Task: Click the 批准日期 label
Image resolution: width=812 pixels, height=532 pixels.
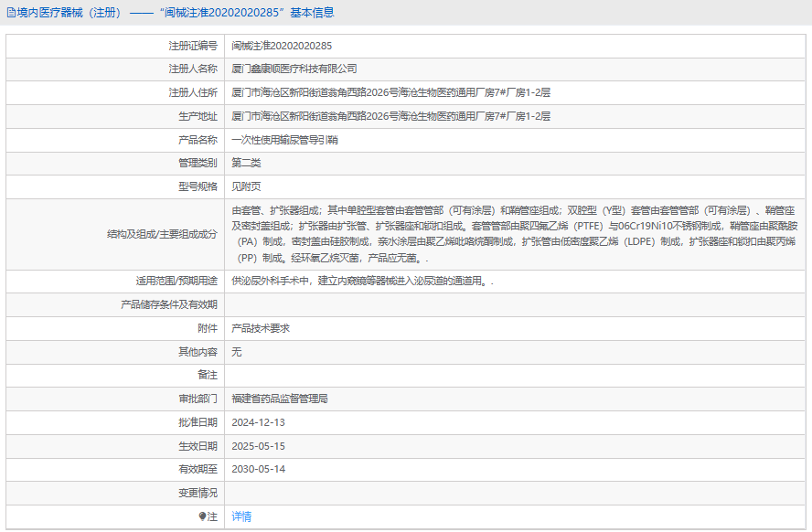Action: pos(198,423)
